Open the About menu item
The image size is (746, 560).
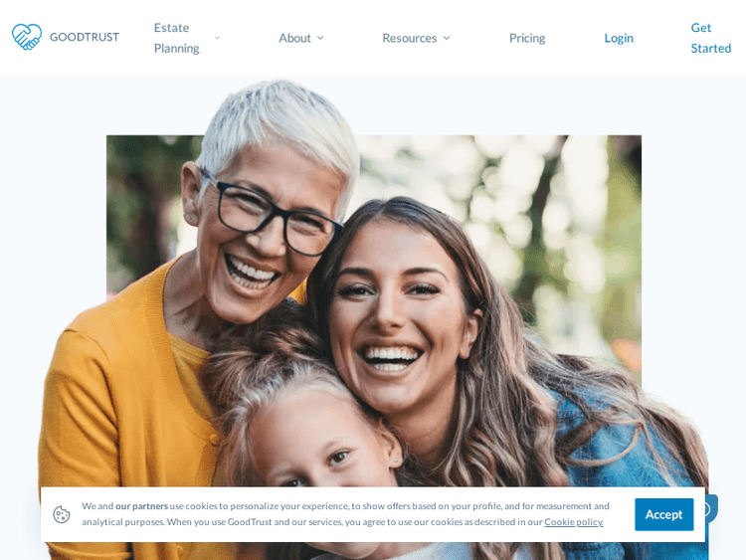pyautogui.click(x=294, y=38)
